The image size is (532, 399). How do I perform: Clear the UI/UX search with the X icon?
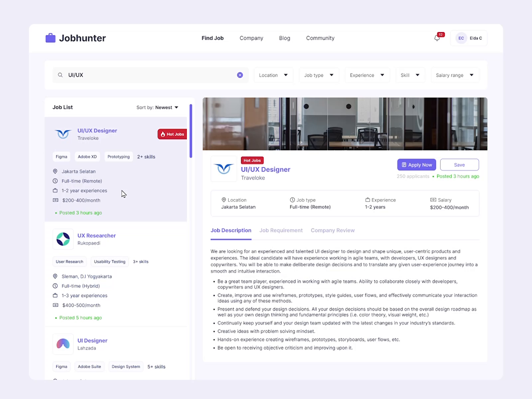click(240, 75)
